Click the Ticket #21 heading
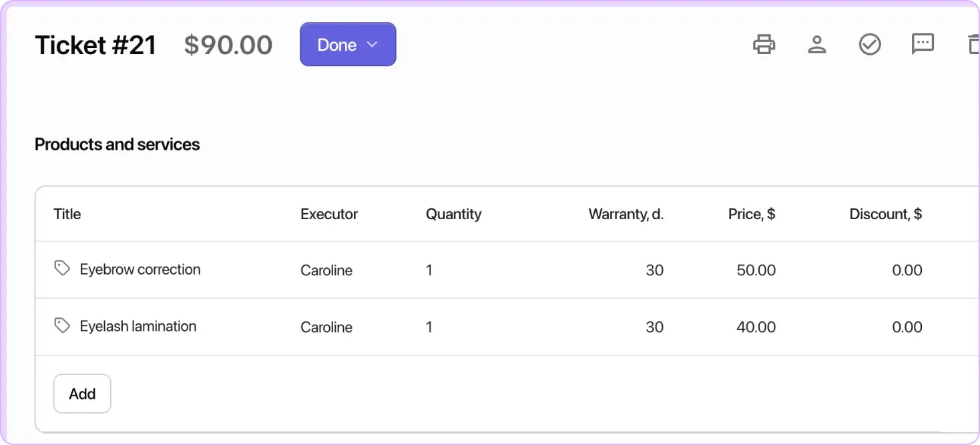980x445 pixels. (x=95, y=44)
